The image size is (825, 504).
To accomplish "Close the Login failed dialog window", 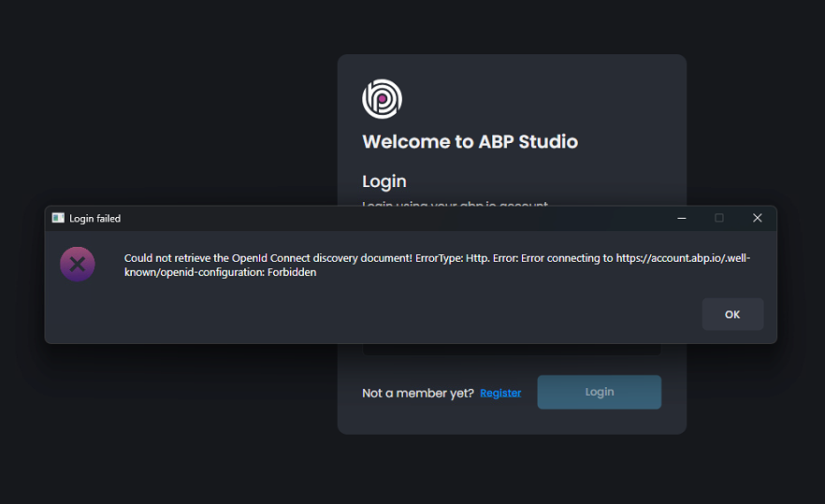I will click(x=757, y=218).
